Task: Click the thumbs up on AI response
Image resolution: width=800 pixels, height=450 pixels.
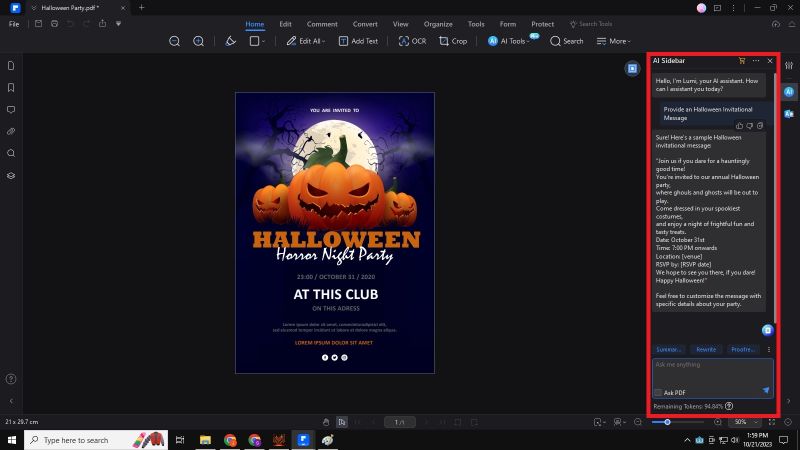Action: [739, 125]
